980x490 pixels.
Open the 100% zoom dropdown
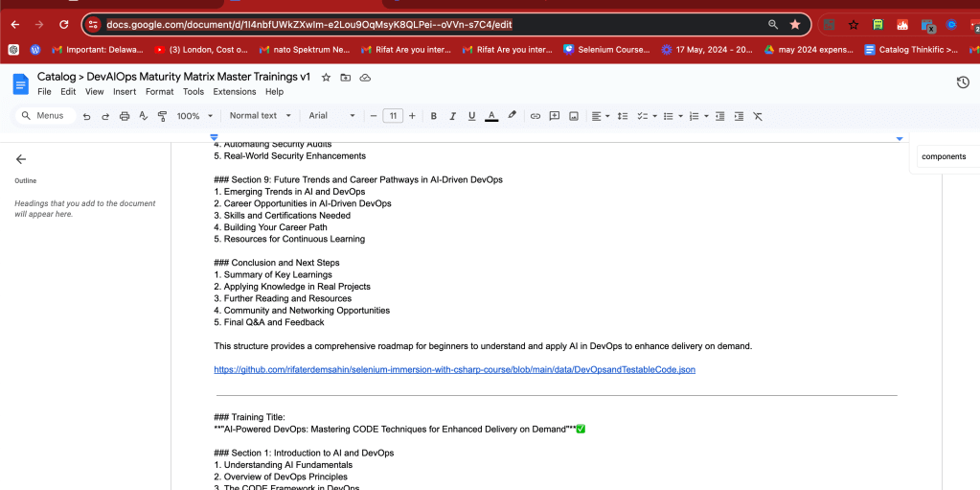pos(194,116)
